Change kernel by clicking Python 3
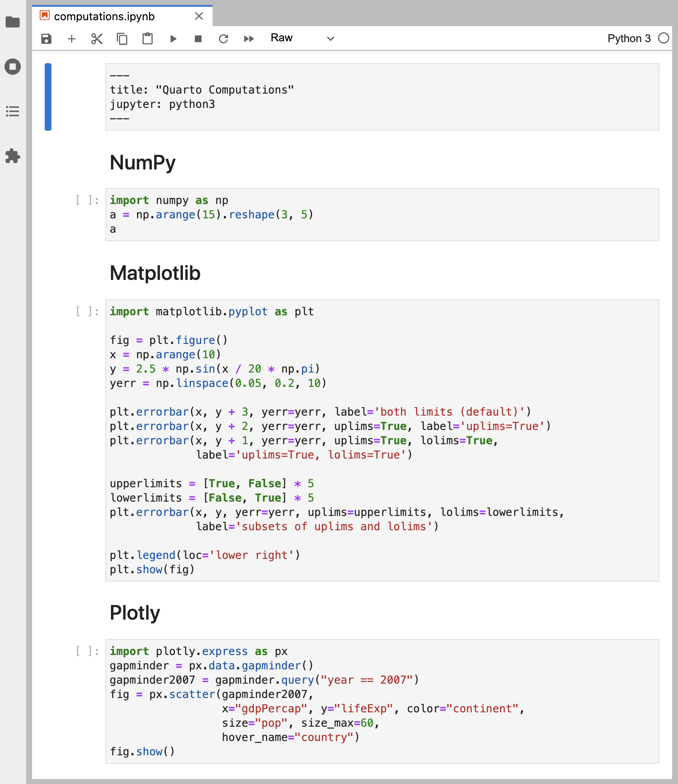Screen dimensions: 678x784 629,38
